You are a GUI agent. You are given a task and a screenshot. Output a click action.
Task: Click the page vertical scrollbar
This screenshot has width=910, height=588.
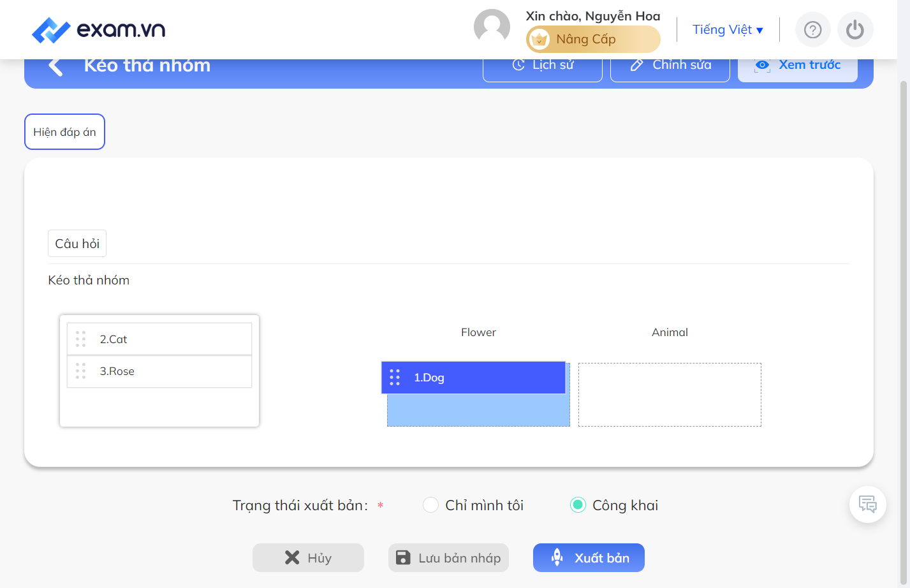pos(903,332)
